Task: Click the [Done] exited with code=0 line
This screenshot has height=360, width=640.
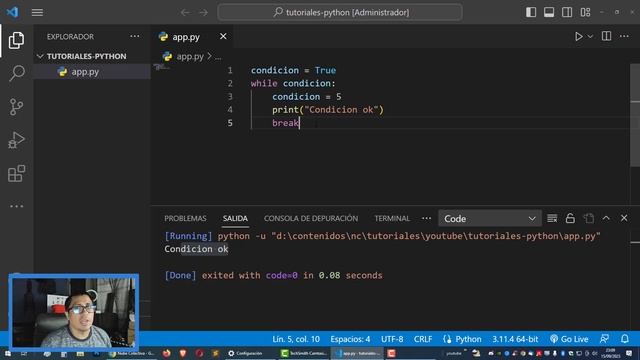Action: pyautogui.click(x=273, y=276)
